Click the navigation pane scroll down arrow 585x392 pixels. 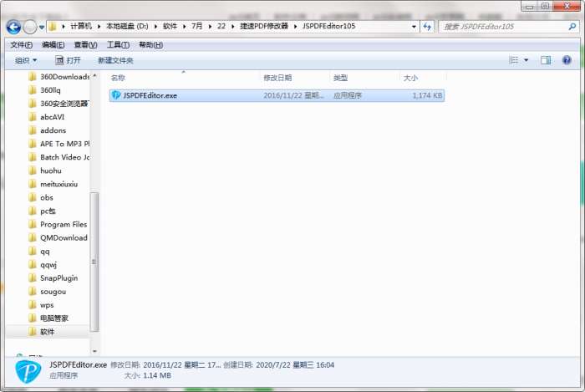pyautogui.click(x=94, y=350)
